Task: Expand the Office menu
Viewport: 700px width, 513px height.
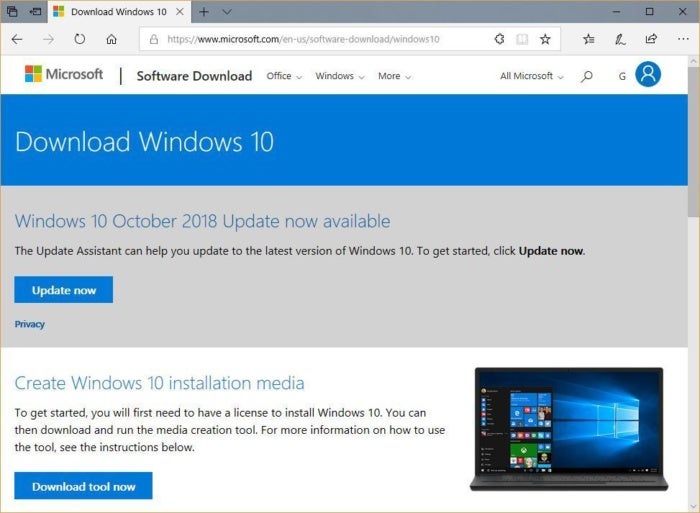Action: (284, 76)
